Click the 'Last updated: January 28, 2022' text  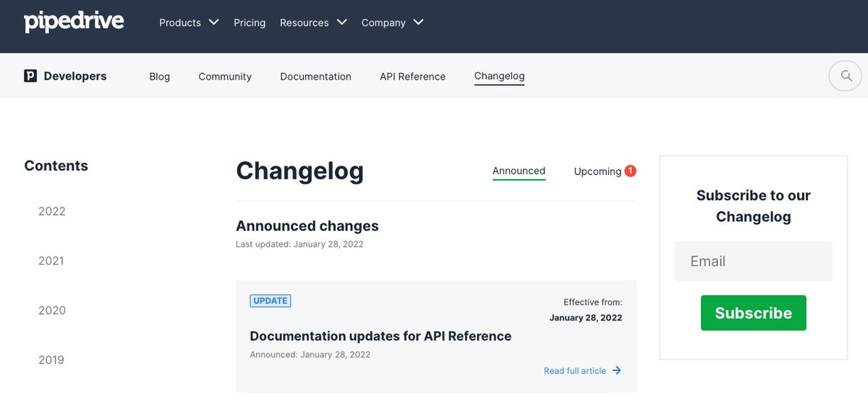[299, 244]
